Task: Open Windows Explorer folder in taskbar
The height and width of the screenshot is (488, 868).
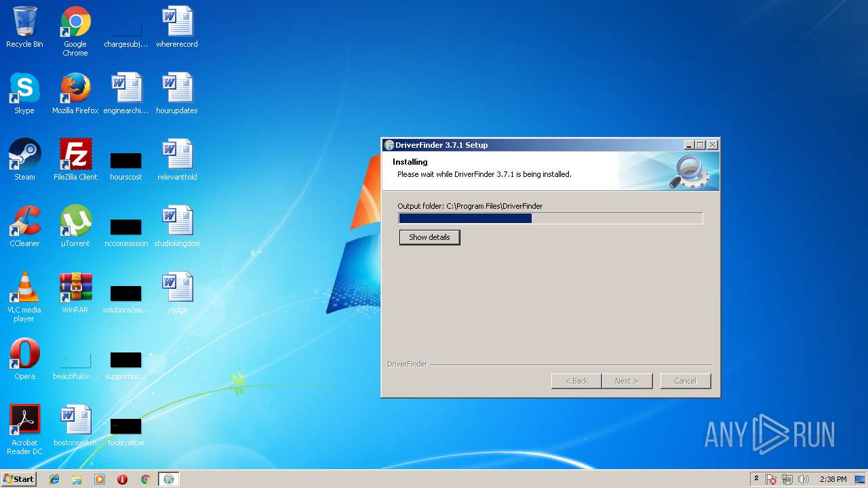Action: click(77, 479)
